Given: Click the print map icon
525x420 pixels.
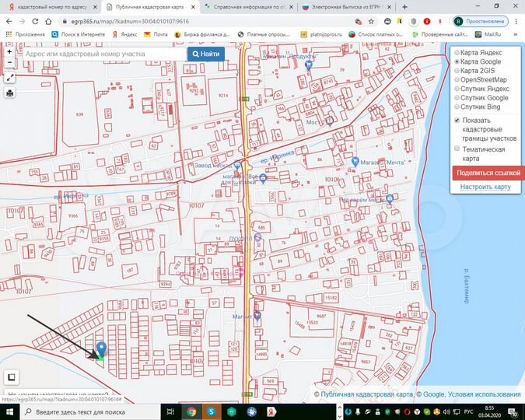Looking at the screenshot, I should click(9, 93).
